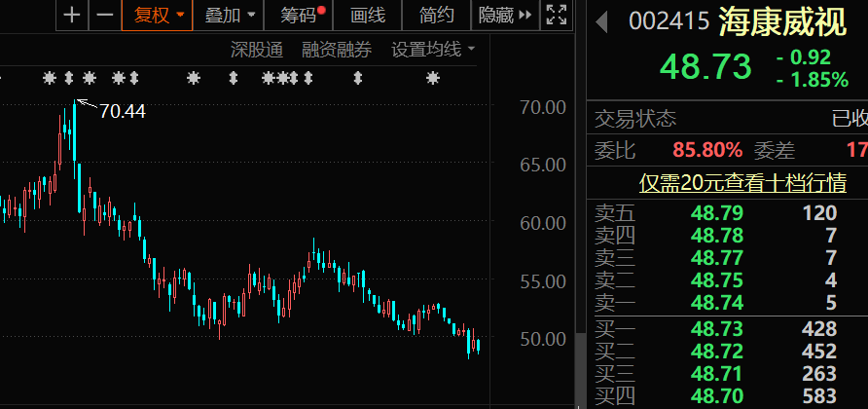Click the double-arrow beside 隐藏

click(525, 16)
